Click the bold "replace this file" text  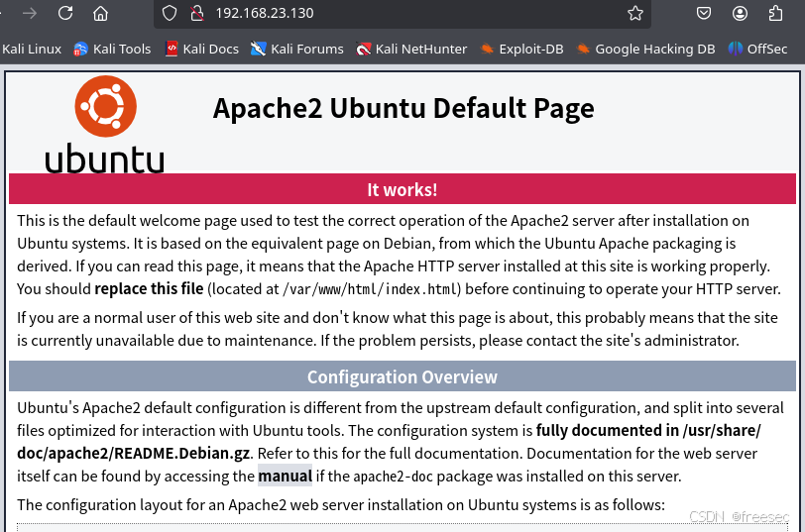click(149, 289)
